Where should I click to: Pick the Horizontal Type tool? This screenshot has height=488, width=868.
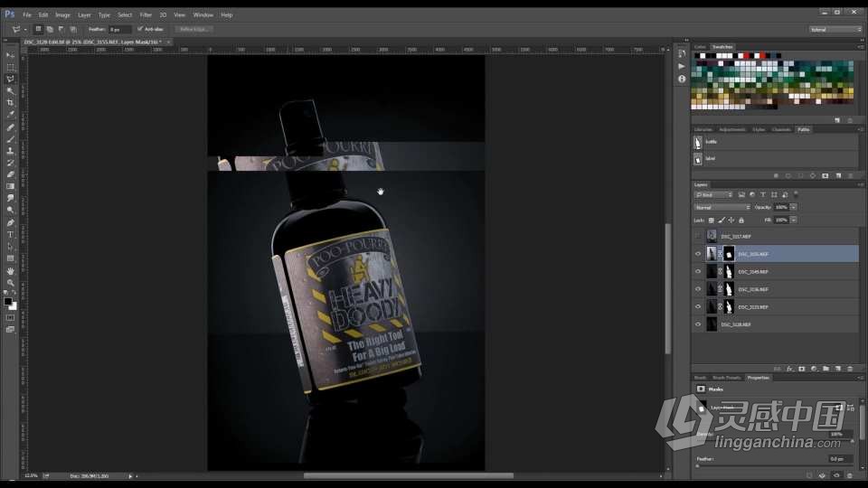10,234
